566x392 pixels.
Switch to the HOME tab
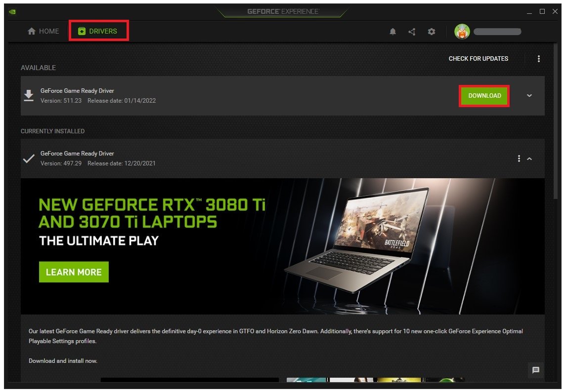44,32
